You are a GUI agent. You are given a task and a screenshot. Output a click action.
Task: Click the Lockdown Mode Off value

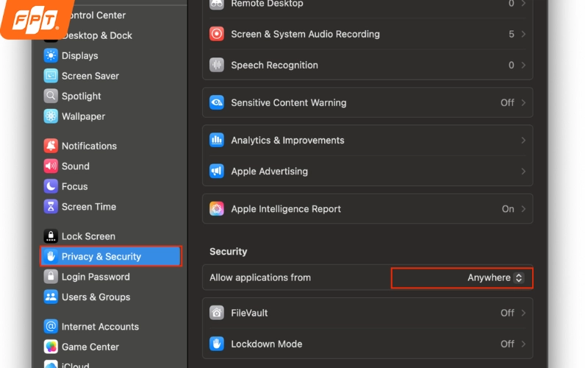(507, 344)
